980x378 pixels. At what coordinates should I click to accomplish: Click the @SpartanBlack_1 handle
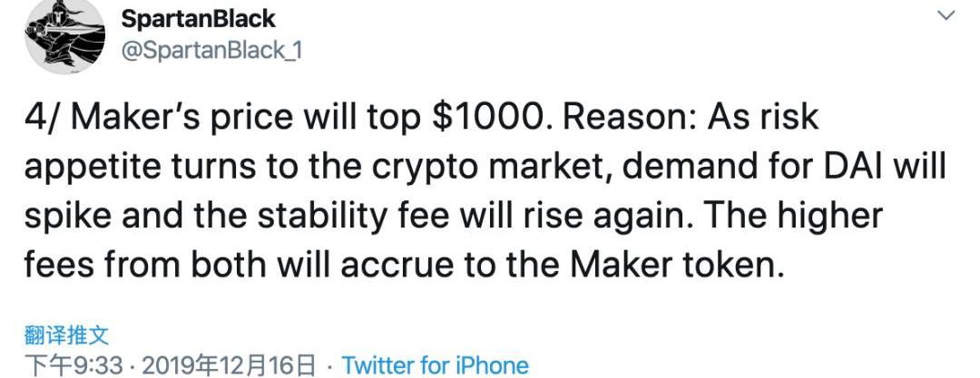pyautogui.click(x=211, y=50)
